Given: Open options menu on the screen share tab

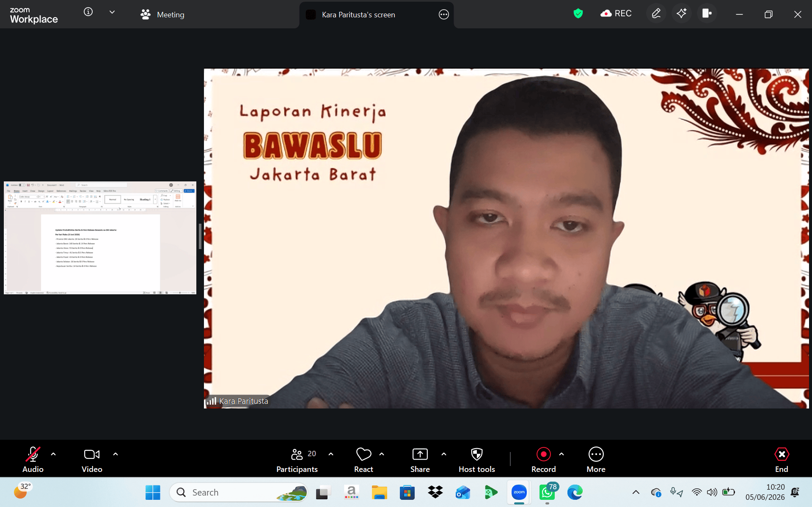Looking at the screenshot, I should point(443,15).
